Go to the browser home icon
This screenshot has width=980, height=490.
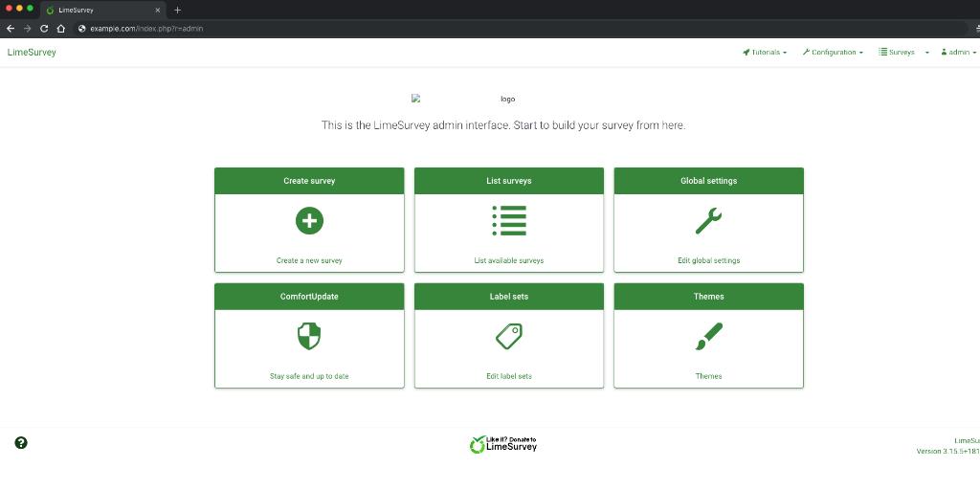(60, 29)
